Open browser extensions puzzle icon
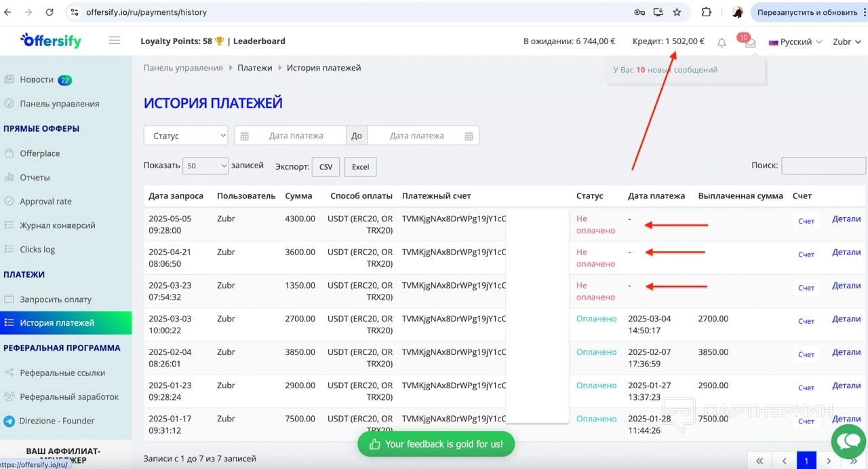The width and height of the screenshot is (868, 469). pos(706,12)
